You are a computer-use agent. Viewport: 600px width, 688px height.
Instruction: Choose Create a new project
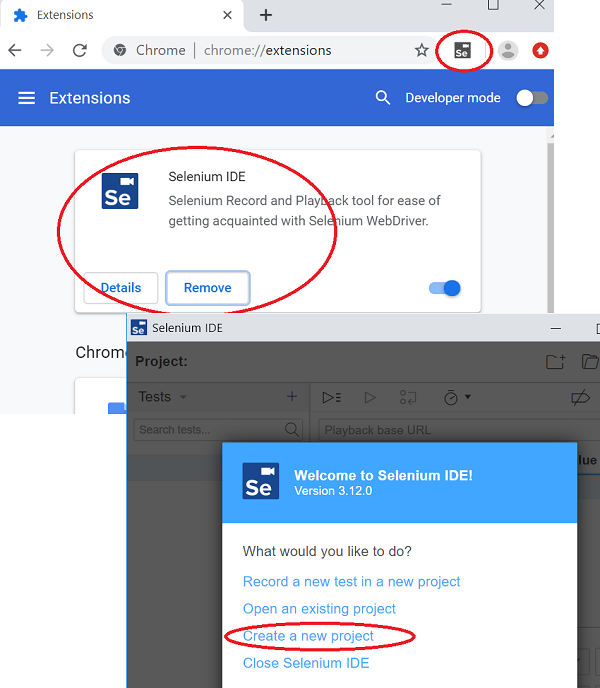[308, 636]
